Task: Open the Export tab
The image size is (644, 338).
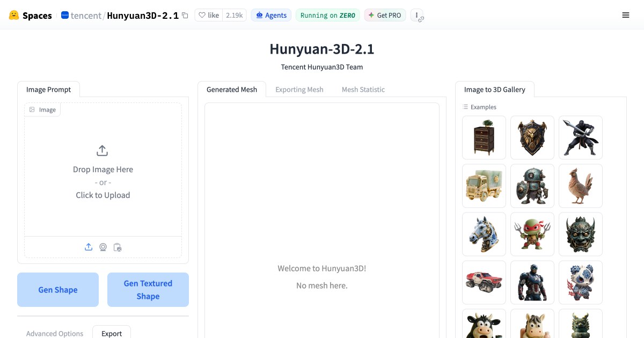Action: (112, 333)
